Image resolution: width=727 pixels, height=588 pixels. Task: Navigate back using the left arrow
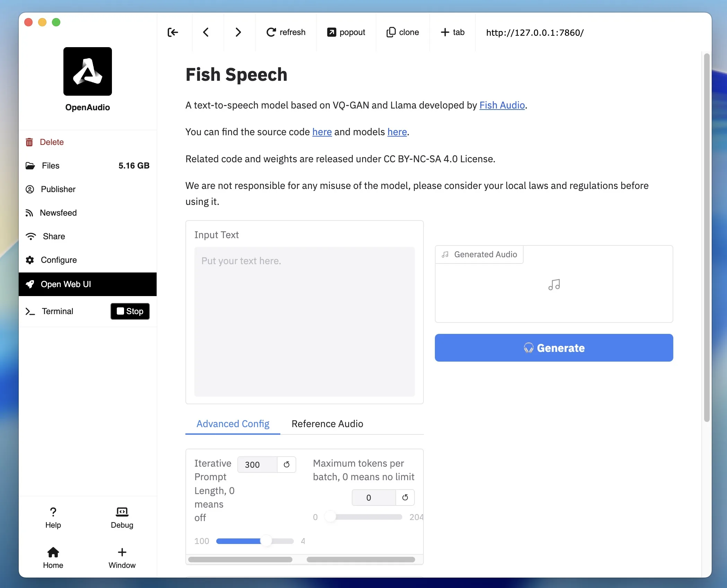(x=206, y=32)
